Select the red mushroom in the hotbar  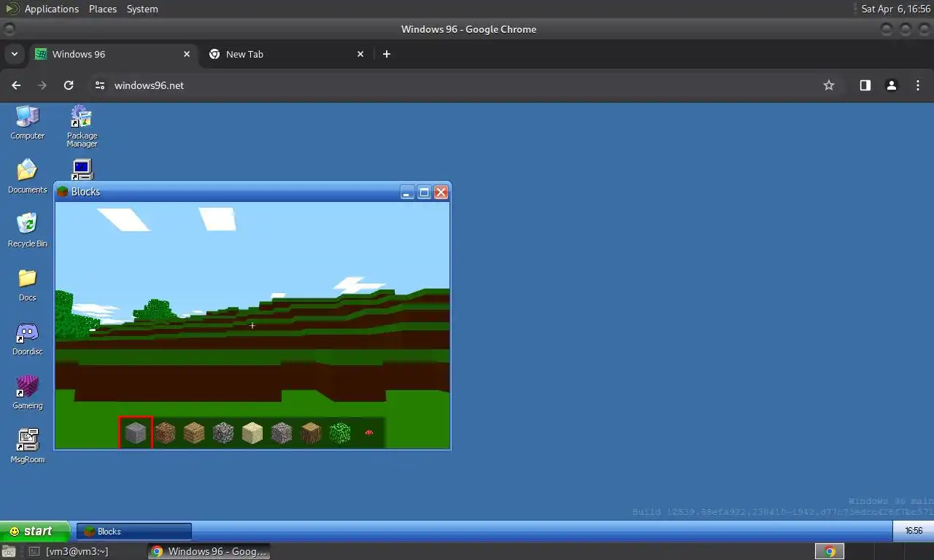click(x=369, y=432)
